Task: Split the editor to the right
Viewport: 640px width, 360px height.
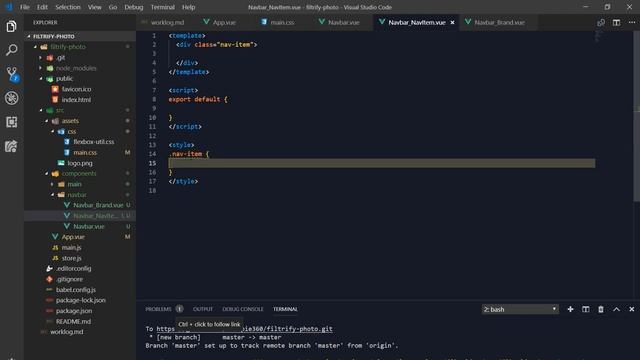Action: (616, 22)
